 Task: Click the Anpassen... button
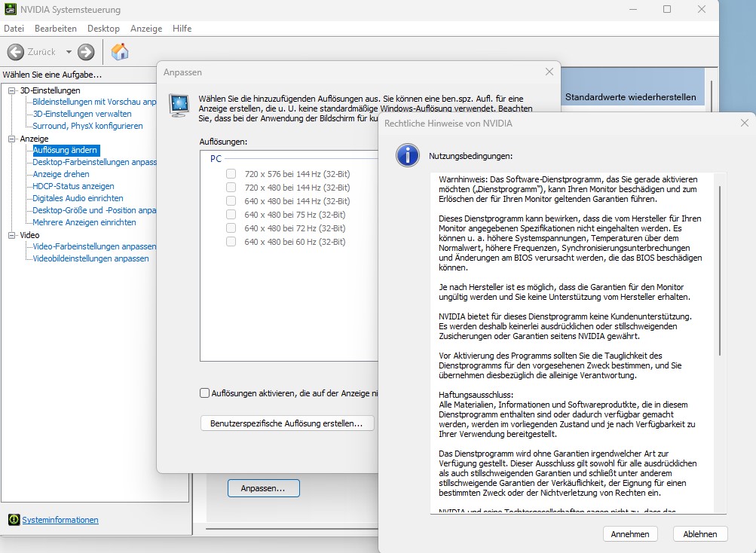point(263,488)
